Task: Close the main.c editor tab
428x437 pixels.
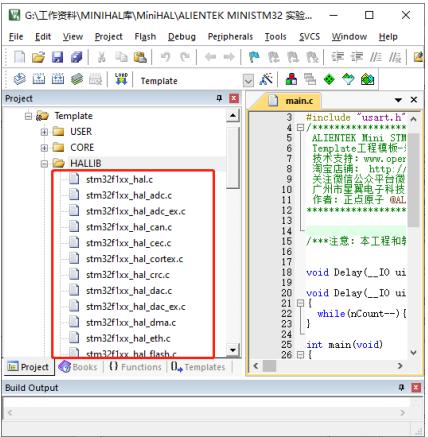Action: click(414, 100)
